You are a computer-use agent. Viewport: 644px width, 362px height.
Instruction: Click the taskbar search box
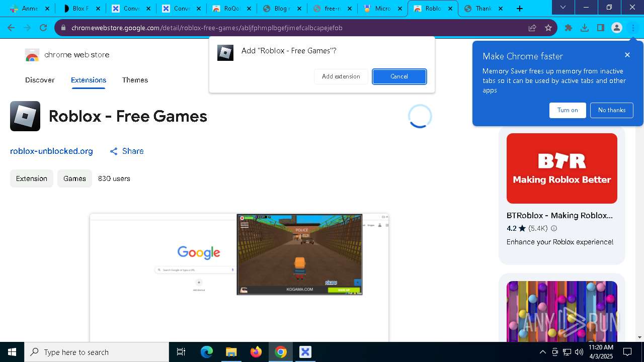97,352
